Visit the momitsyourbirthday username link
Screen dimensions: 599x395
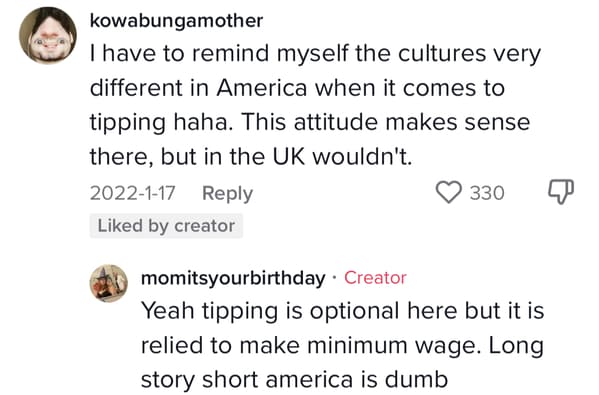pos(233,278)
